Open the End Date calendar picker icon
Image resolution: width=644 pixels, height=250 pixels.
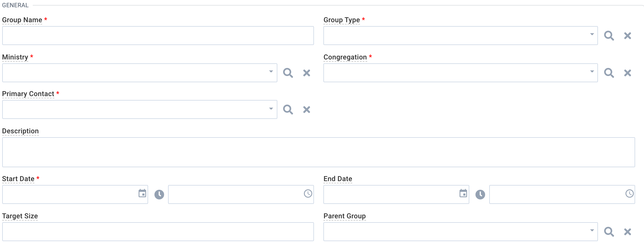point(463,193)
